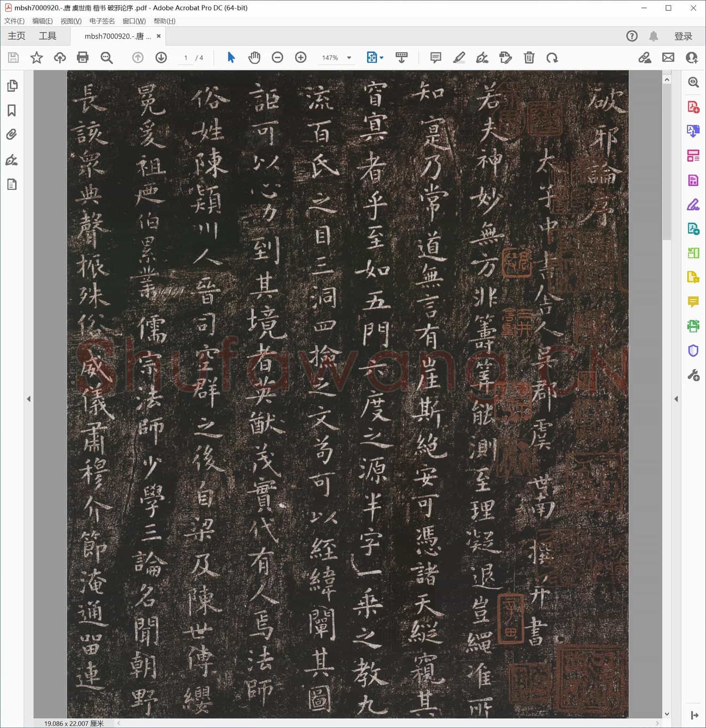Viewport: 706px width, 728px height.
Task: Select the Highlight text tool
Action: (x=459, y=57)
